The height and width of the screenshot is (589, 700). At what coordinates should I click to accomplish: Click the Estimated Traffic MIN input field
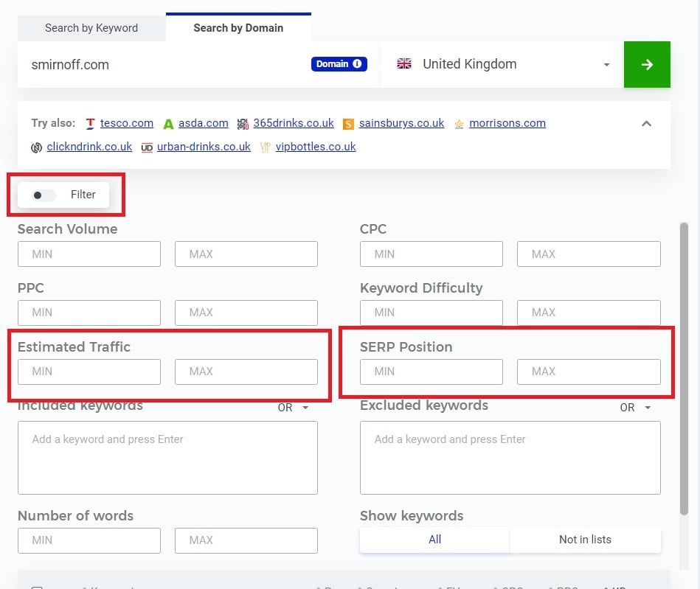tap(89, 372)
